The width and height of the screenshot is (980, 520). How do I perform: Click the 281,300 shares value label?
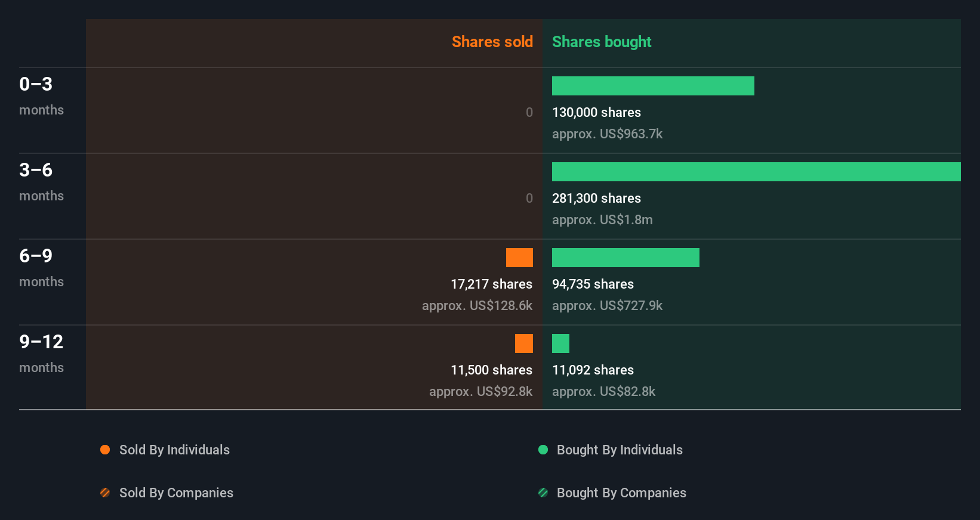[x=596, y=199]
